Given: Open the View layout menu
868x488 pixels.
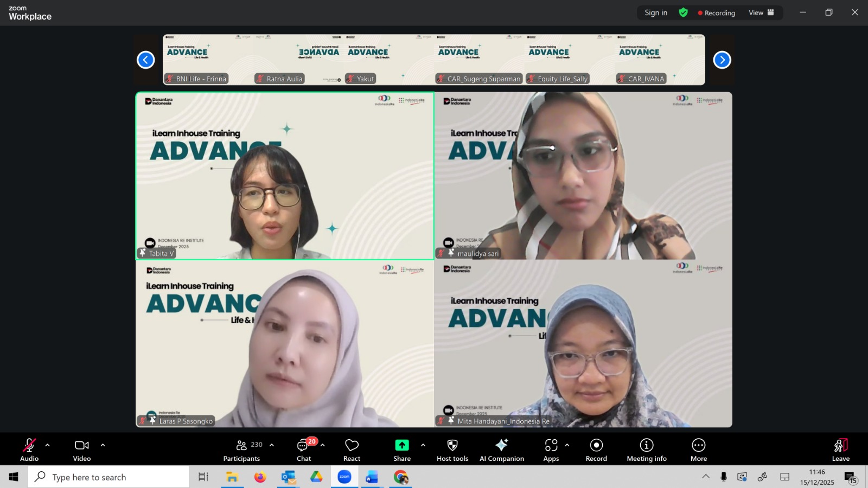Looking at the screenshot, I should [x=761, y=12].
